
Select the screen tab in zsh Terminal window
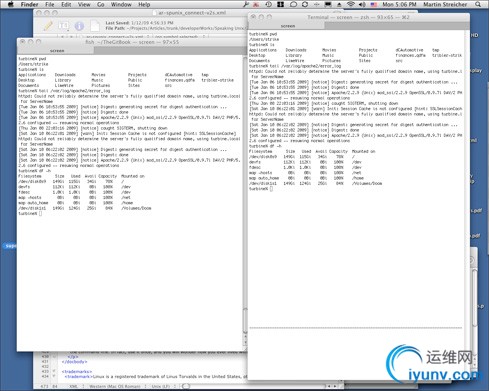coord(288,26)
